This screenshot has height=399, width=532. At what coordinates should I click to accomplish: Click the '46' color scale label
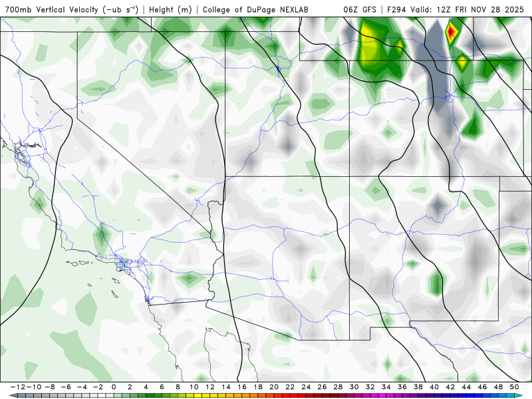(x=483, y=387)
